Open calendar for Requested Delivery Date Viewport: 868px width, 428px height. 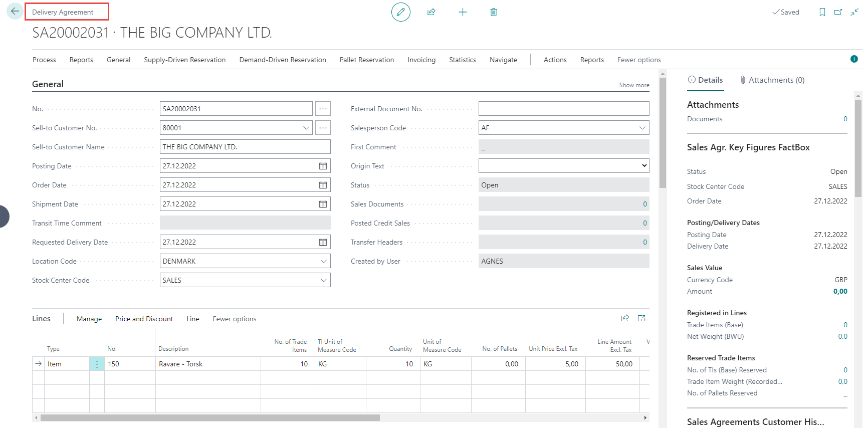coord(323,242)
